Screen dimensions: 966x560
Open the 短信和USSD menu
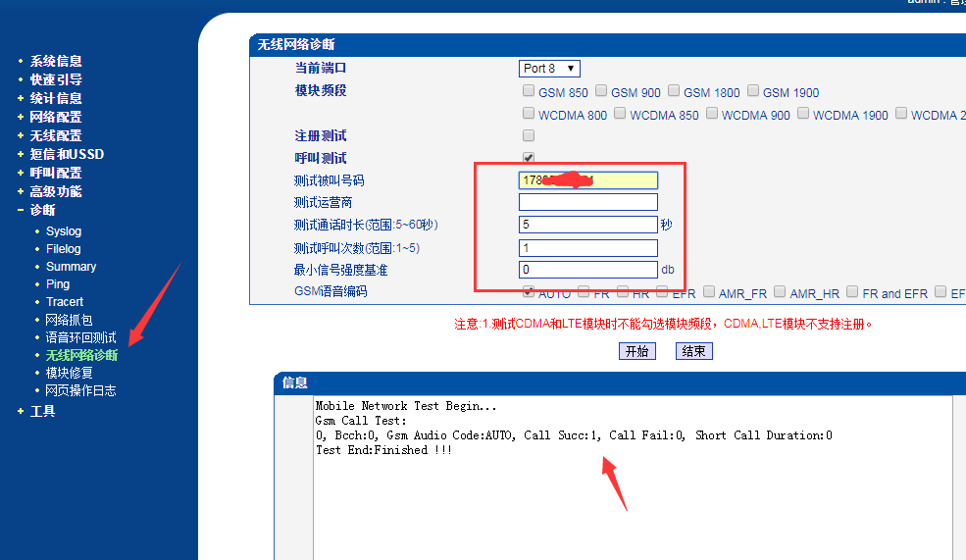click(x=66, y=154)
